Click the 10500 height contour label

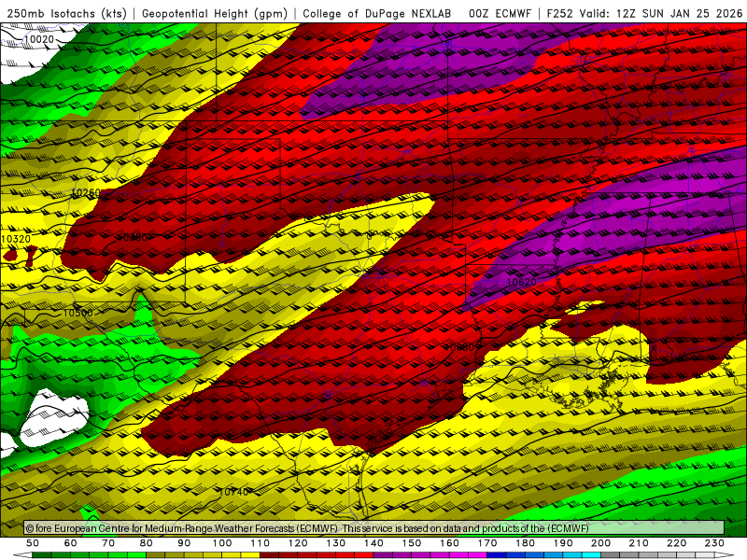78,313
